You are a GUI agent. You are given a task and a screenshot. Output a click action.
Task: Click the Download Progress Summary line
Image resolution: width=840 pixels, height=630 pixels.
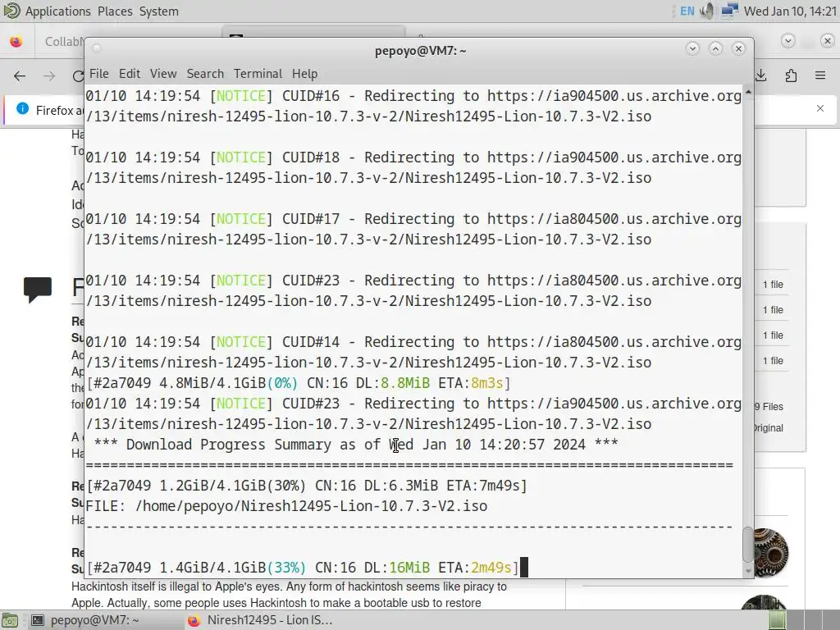(356, 445)
